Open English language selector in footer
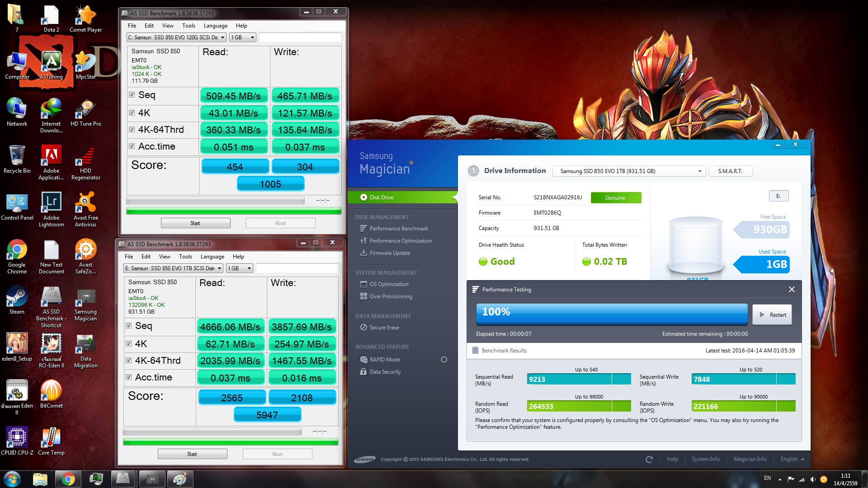This screenshot has height=488, width=868. coord(792,459)
